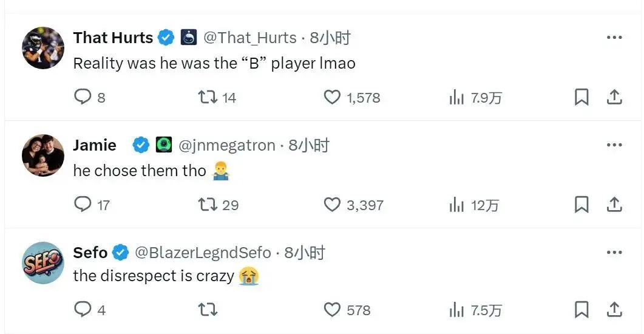This screenshot has width=644, height=334.
Task: Bookmark Sefo's tweet
Action: click(581, 310)
